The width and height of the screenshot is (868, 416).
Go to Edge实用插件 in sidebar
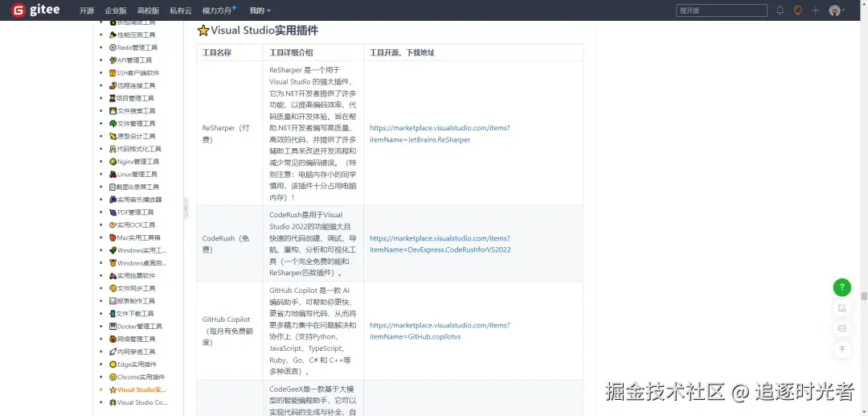[133, 365]
